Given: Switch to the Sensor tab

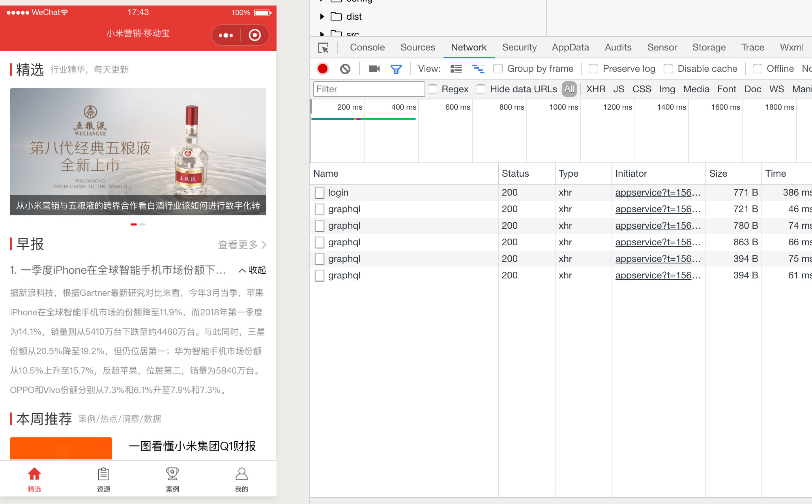Looking at the screenshot, I should [x=662, y=47].
